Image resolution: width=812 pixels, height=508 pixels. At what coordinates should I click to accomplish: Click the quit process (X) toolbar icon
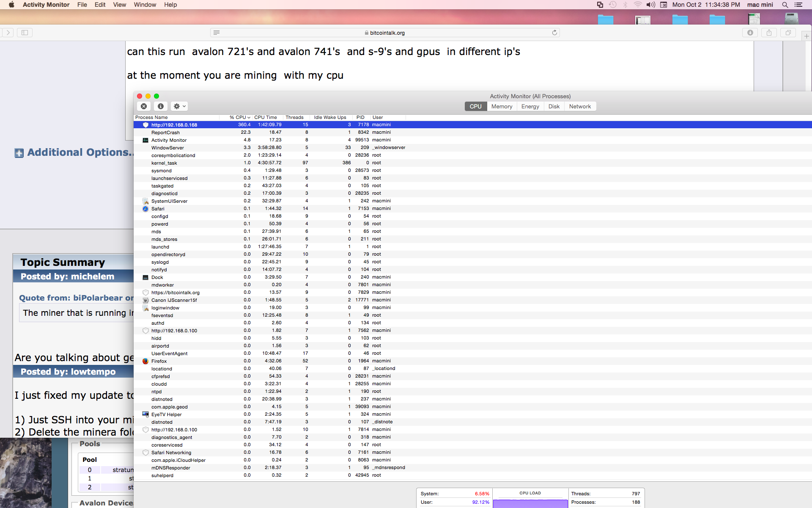(x=144, y=106)
